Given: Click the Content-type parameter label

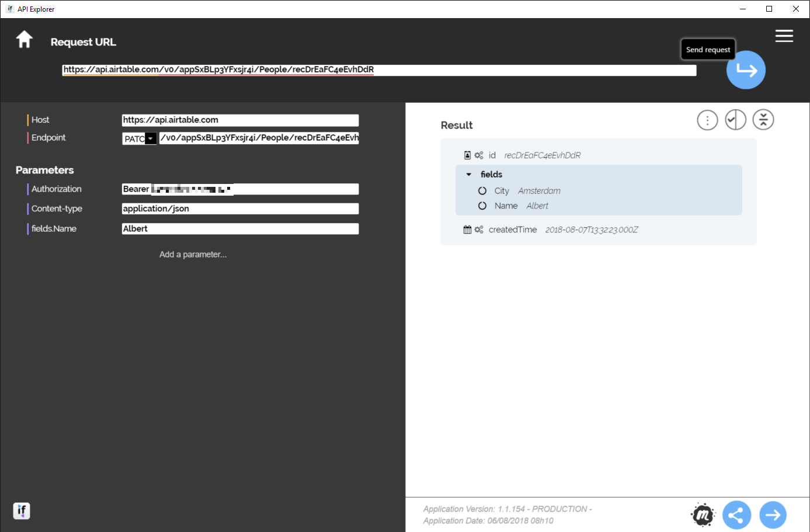Looking at the screenshot, I should pos(57,209).
